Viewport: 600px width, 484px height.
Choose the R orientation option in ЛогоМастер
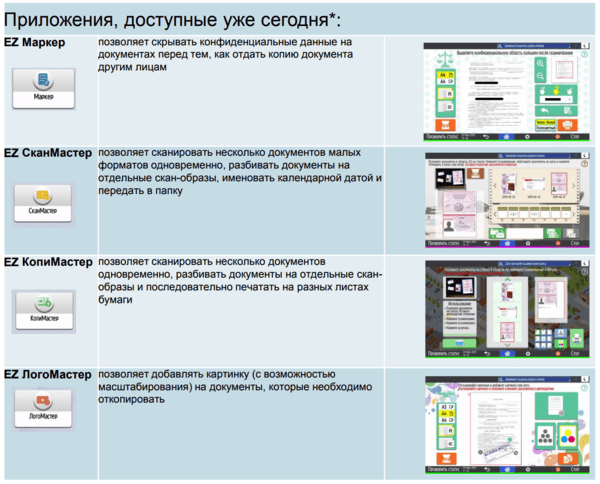pos(447,431)
